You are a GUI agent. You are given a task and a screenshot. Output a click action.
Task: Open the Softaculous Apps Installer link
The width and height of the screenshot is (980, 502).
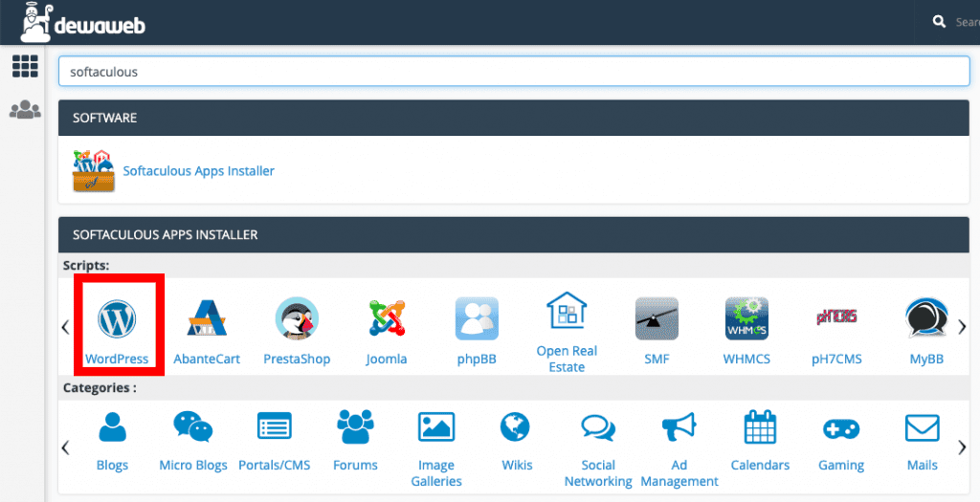[199, 171]
